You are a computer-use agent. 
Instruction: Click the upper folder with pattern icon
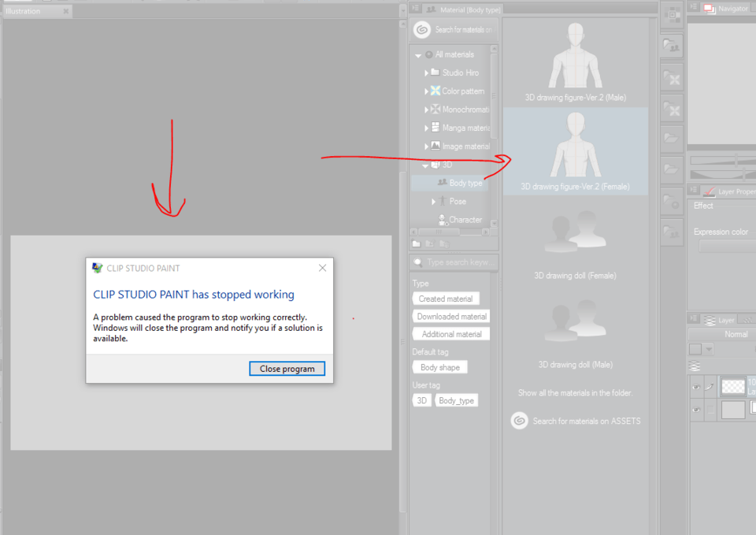point(672,77)
